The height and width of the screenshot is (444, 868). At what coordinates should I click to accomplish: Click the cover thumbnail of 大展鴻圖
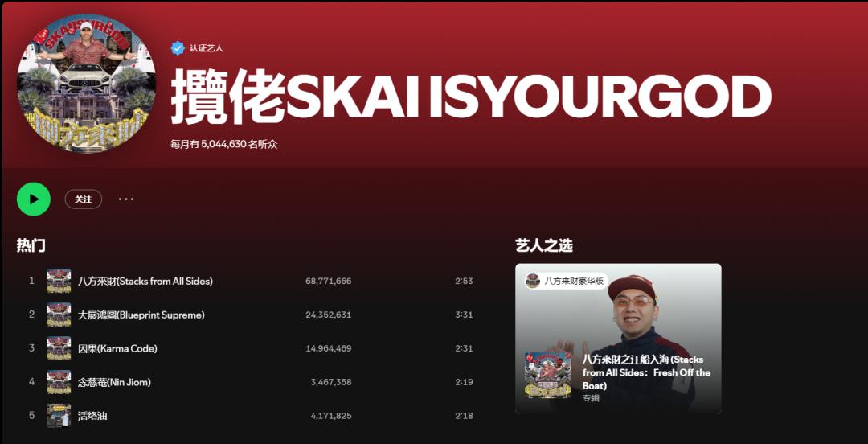click(59, 314)
